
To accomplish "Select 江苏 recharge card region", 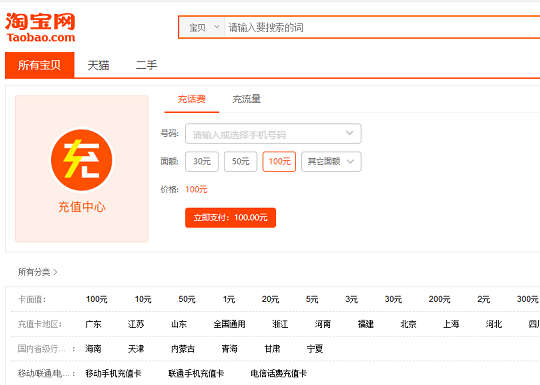I will 136,324.
